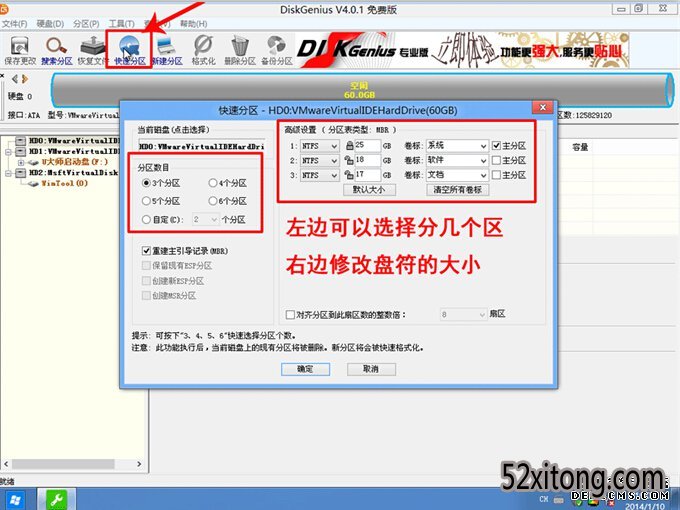Image resolution: width=680 pixels, height=510 pixels.
Task: Select HD0:VMwareVirtualIDE in disk tree
Action: pyautogui.click(x=74, y=141)
